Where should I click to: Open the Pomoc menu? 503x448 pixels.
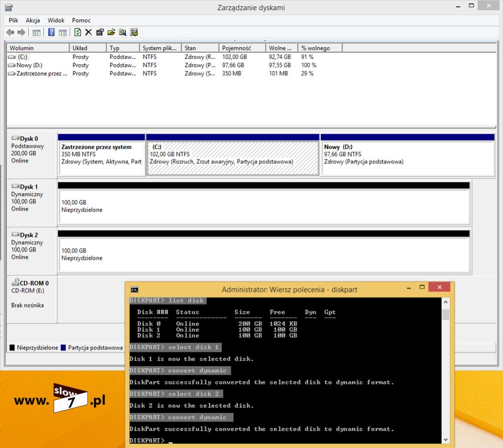tap(81, 20)
